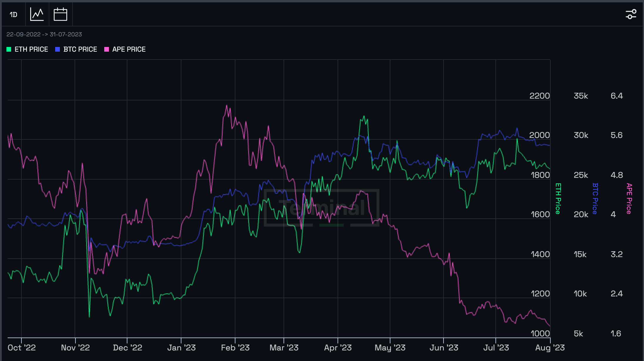Click the Jan '23 x-axis label
The width and height of the screenshot is (644, 361).
[x=181, y=348]
